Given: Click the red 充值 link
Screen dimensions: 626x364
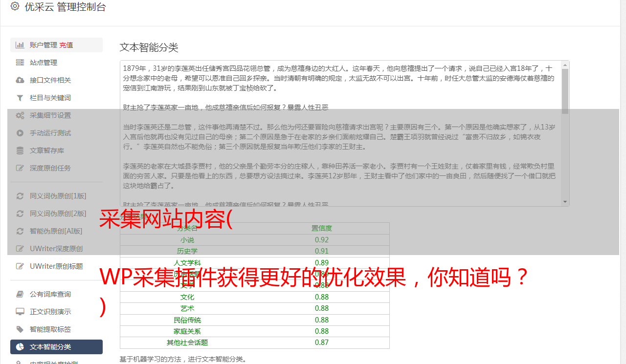Looking at the screenshot, I should (x=66, y=45).
